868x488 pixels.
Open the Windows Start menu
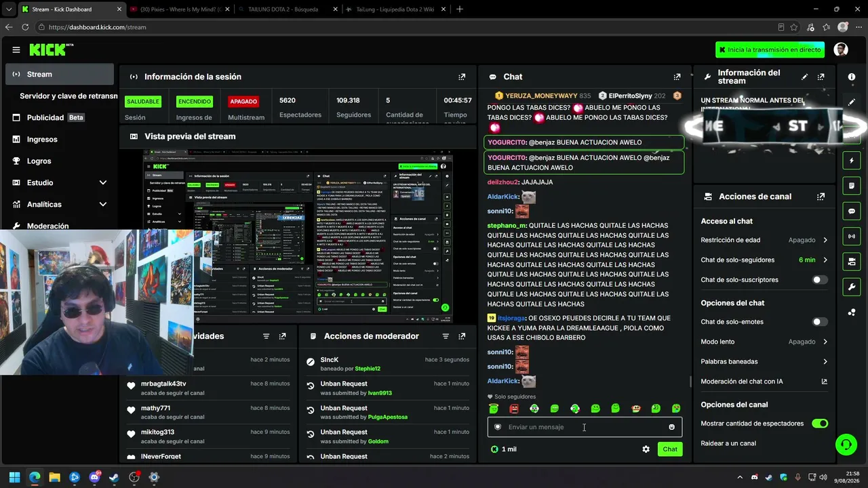[15, 477]
